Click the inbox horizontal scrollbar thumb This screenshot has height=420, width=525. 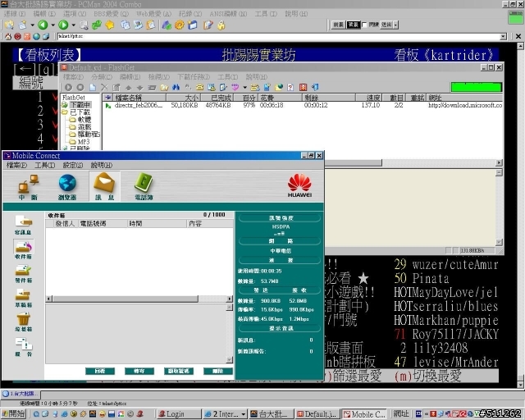coord(126,299)
